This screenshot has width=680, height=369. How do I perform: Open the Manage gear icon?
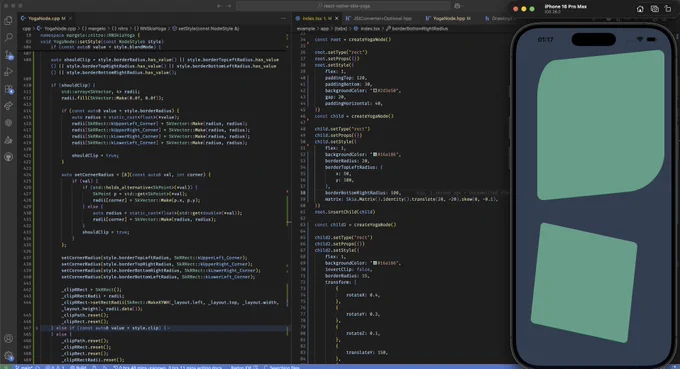click(x=8, y=356)
